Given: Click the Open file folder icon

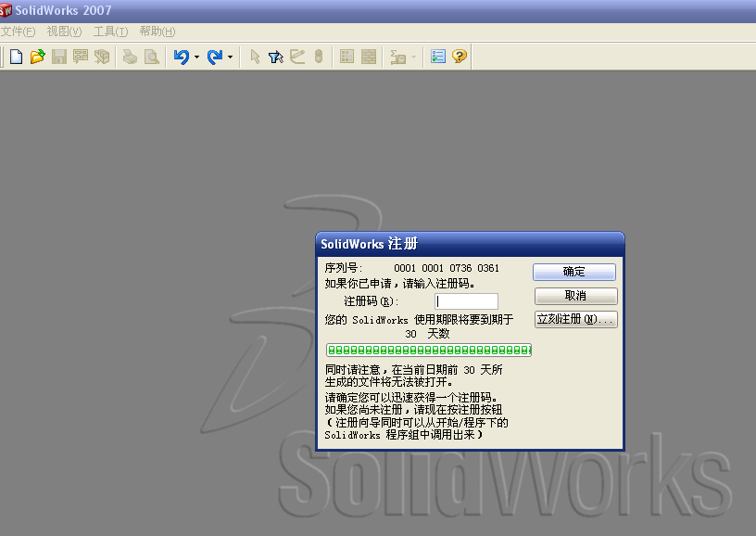Looking at the screenshot, I should [x=38, y=57].
